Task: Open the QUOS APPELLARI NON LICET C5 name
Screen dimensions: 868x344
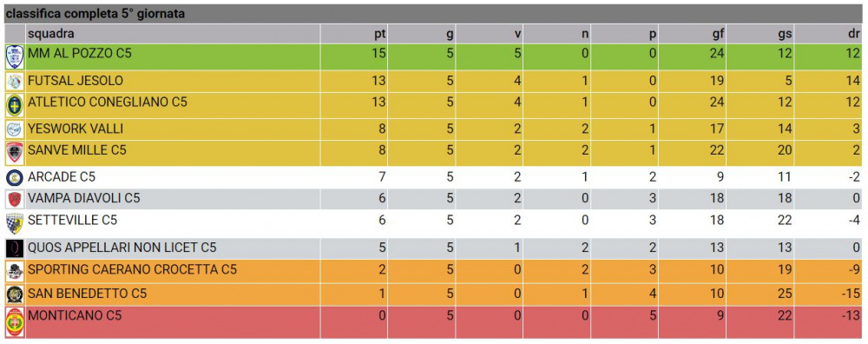Action: point(122,248)
